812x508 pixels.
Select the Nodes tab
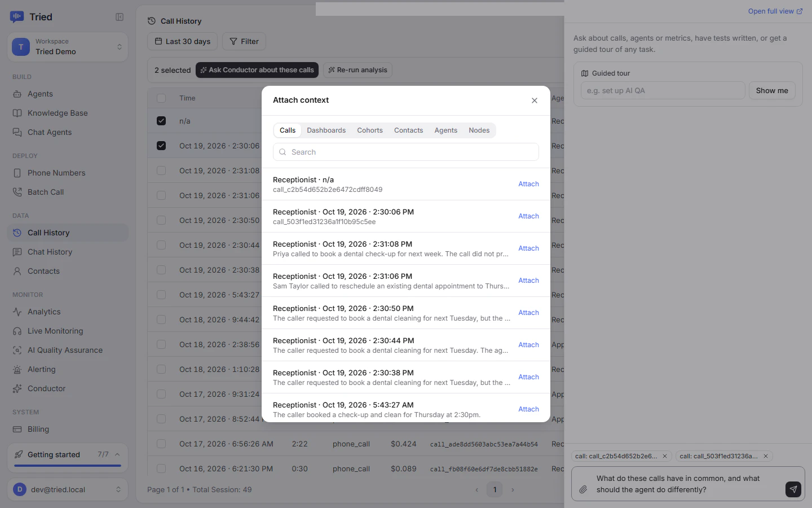[479, 130]
